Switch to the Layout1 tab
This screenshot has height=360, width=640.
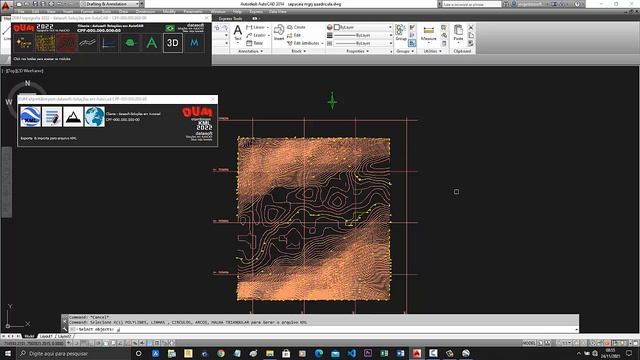46,336
